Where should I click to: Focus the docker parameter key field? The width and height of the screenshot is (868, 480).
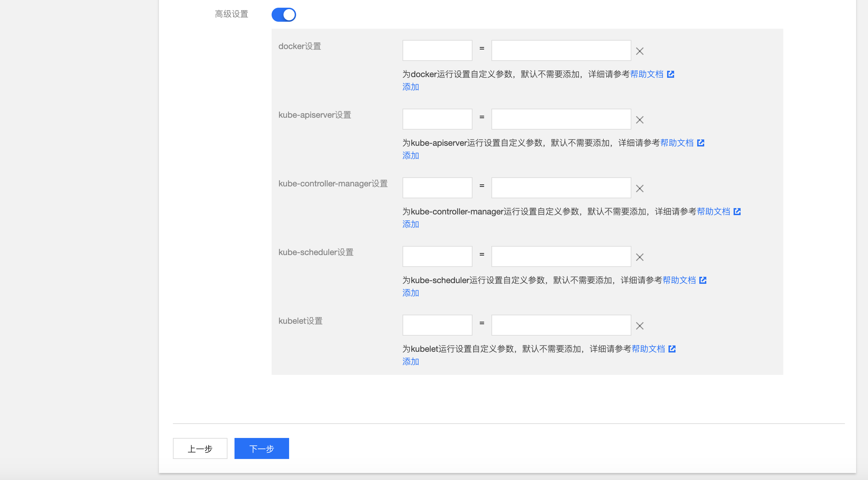tap(437, 50)
